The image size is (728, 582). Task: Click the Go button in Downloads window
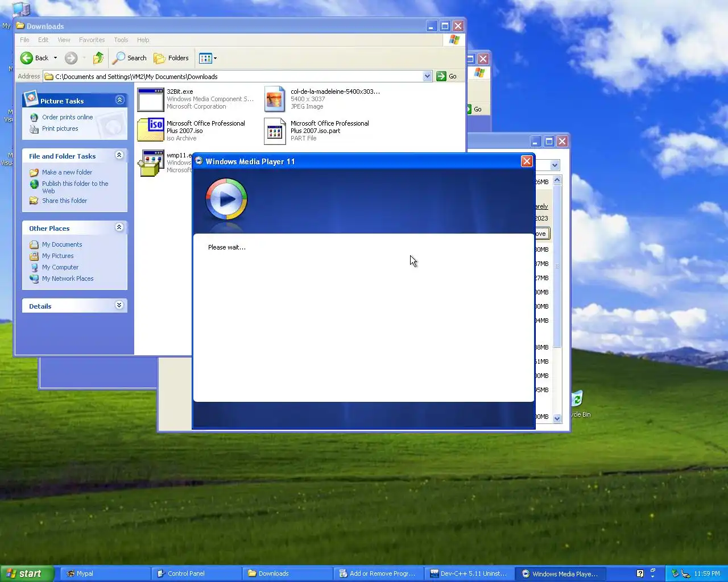[x=447, y=76]
